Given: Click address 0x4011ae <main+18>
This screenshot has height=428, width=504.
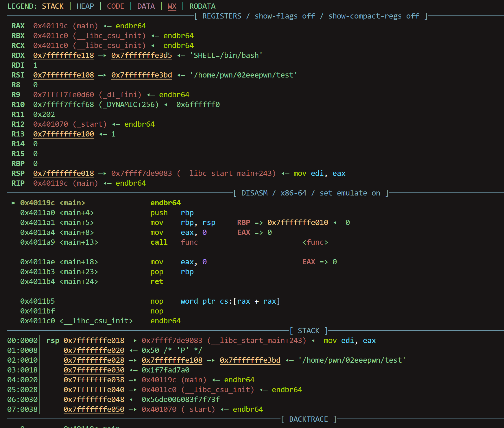Looking at the screenshot, I should tap(59, 262).
